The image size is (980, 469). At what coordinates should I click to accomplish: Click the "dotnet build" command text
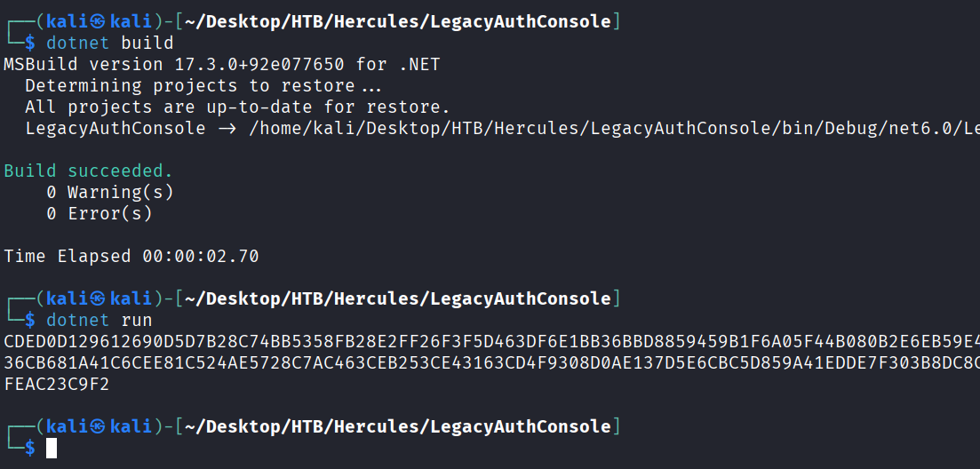pyautogui.click(x=110, y=43)
